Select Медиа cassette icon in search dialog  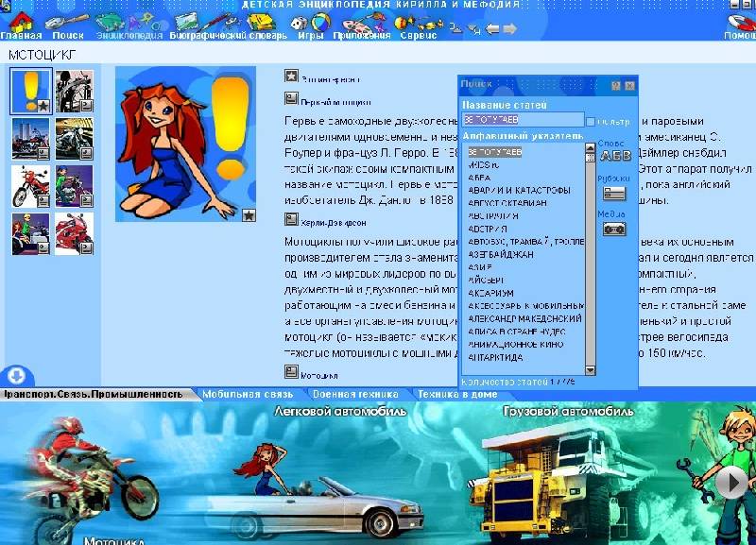click(x=614, y=229)
